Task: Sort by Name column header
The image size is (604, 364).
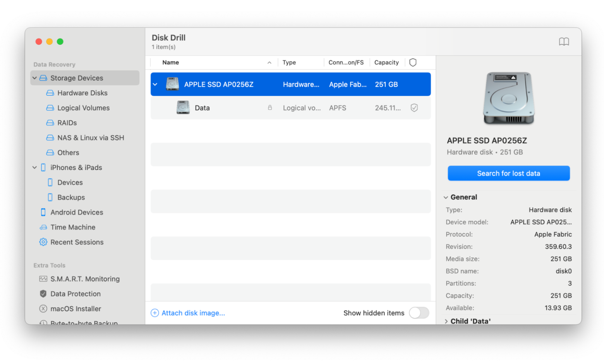Action: [x=170, y=62]
